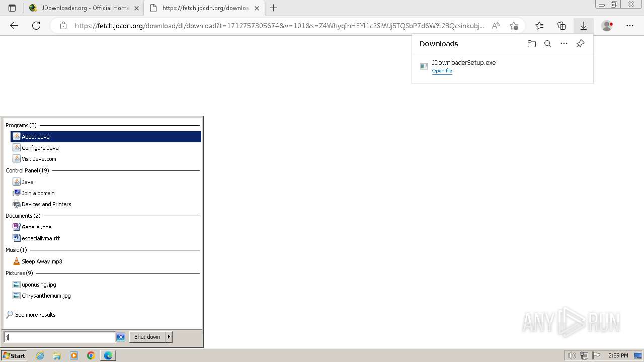Click See more results link
644x362 pixels.
(x=35, y=315)
